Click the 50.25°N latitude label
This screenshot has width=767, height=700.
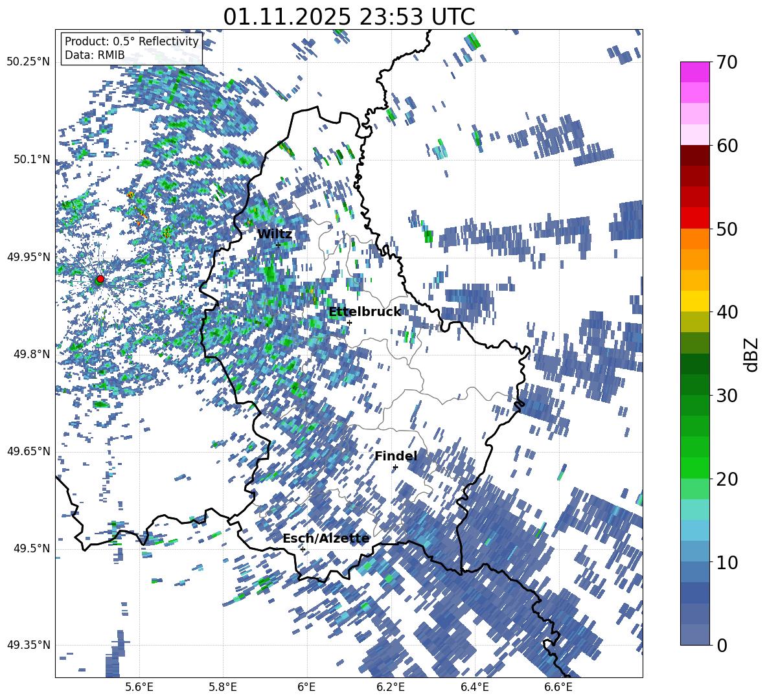coord(29,62)
